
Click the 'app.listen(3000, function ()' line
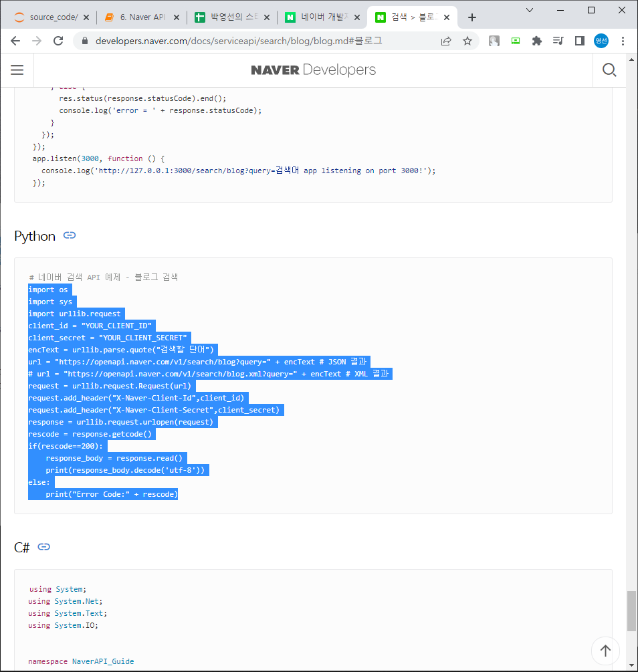point(98,158)
